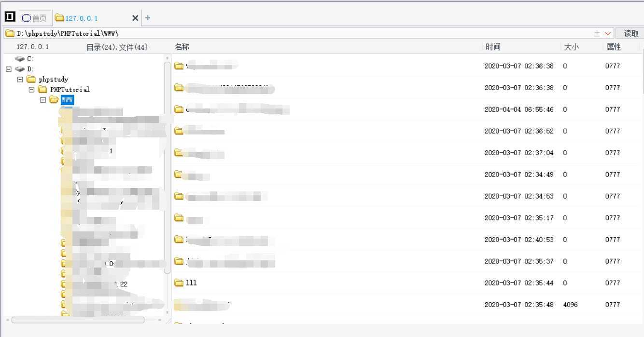
Task: Click timestamp 2020-03-07 02:34:49
Action: (x=519, y=175)
